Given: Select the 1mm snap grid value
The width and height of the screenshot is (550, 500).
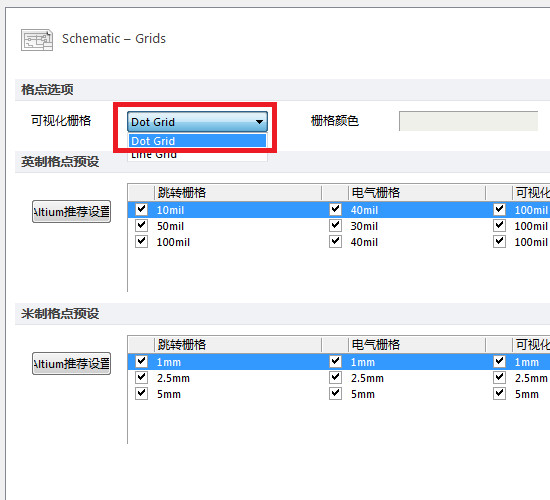Looking at the screenshot, I should [x=169, y=362].
